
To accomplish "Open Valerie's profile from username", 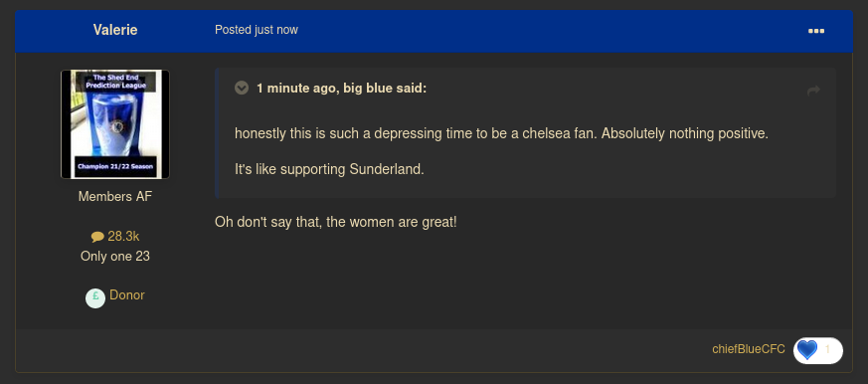I will tap(115, 30).
